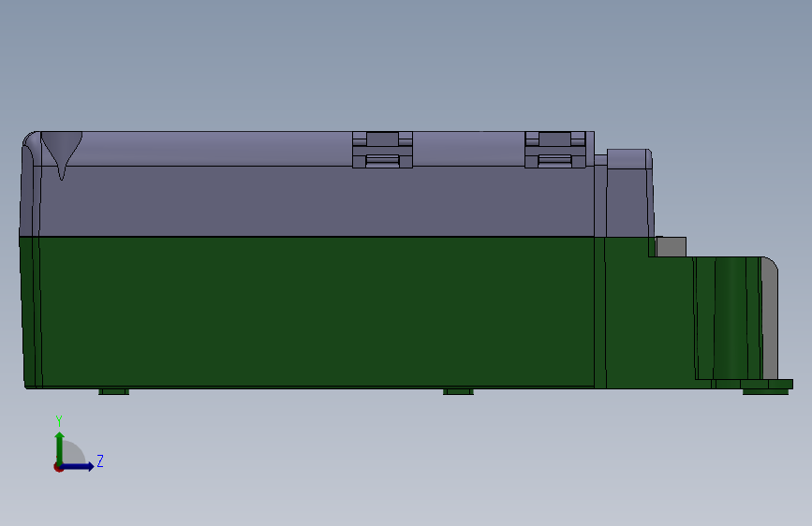Select the funnel-shaped notch at lid corner

coord(61,154)
